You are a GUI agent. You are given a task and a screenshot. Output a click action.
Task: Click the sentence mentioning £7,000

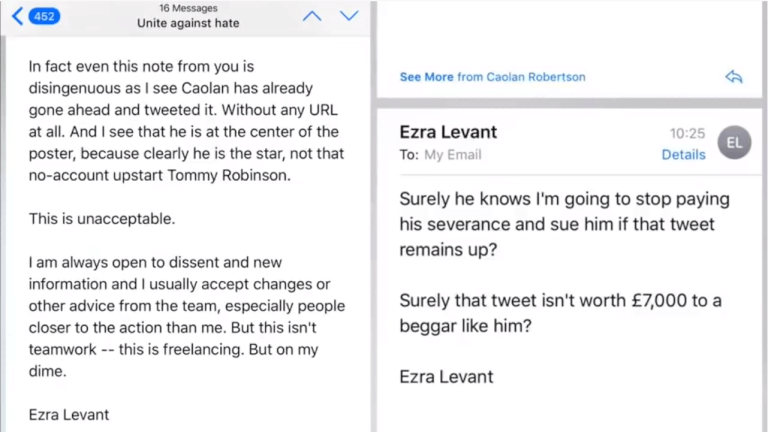tap(560, 313)
